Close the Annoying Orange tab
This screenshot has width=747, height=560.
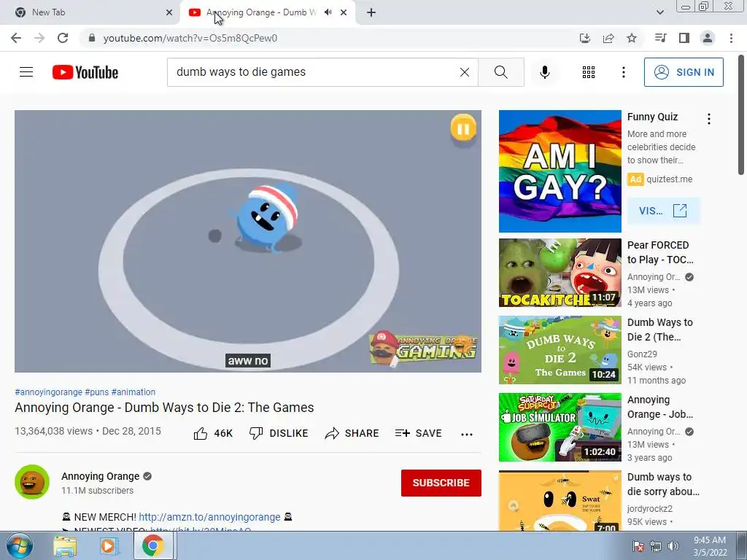344,12
